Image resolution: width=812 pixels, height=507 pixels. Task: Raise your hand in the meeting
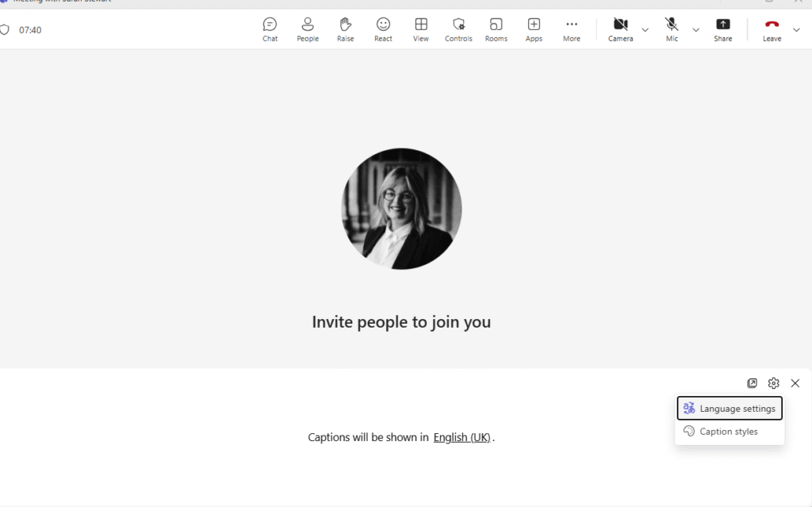pyautogui.click(x=345, y=29)
